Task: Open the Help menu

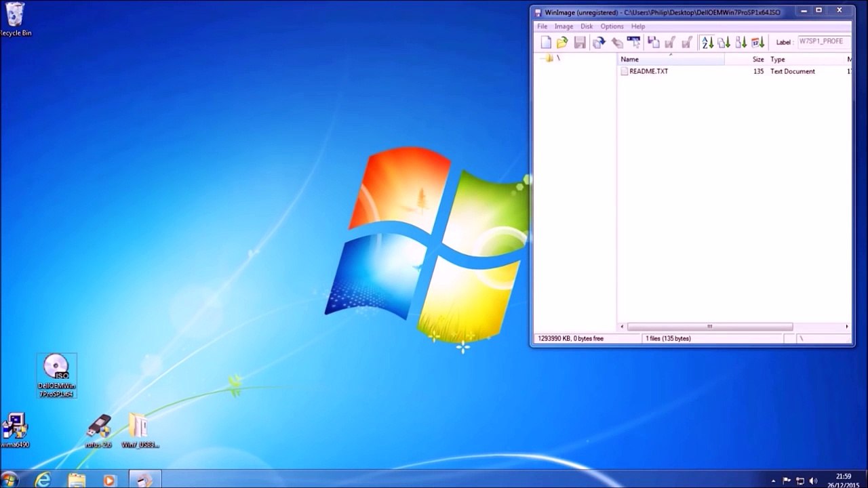Action: coord(638,26)
